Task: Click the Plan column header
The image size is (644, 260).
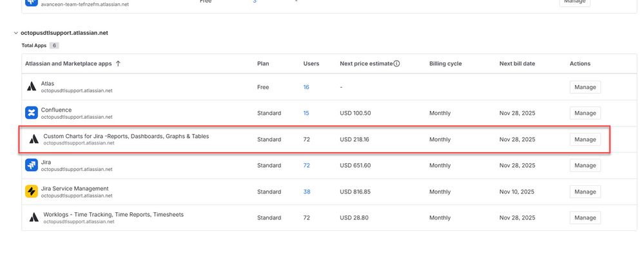Action: (x=263, y=64)
